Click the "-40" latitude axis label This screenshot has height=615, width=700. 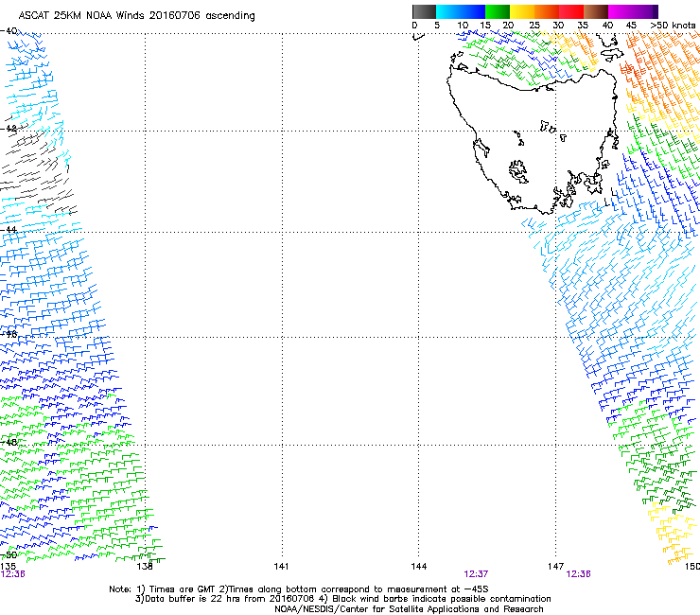click(9, 31)
